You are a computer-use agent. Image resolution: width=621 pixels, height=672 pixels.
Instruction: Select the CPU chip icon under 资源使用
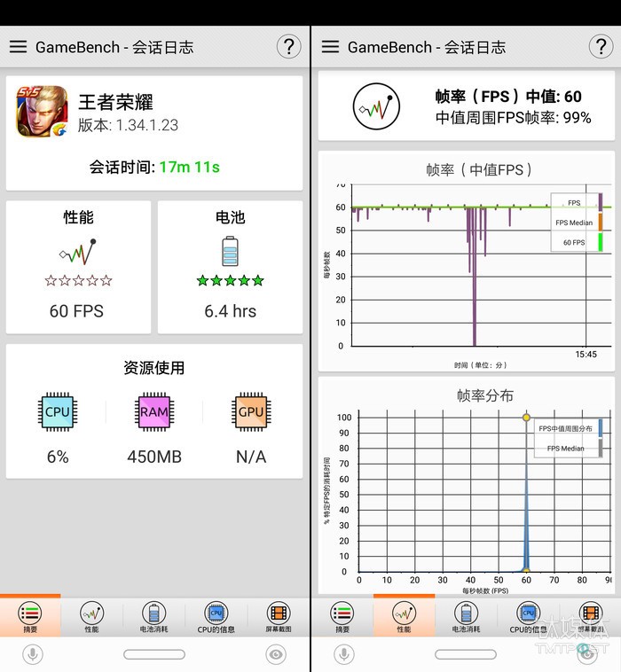coord(58,411)
